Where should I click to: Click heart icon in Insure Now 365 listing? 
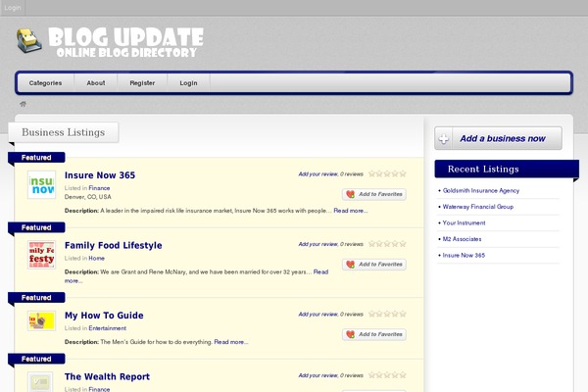tap(350, 194)
